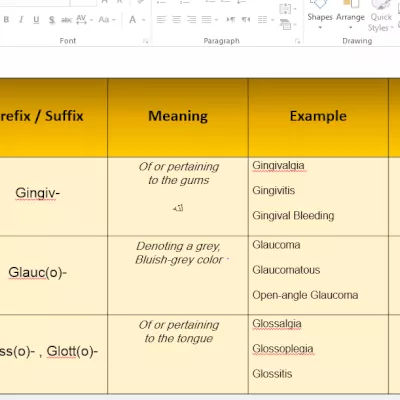This screenshot has width=400, height=400.
Task: Click the word 'Gingivitis'
Action: pos(274,191)
